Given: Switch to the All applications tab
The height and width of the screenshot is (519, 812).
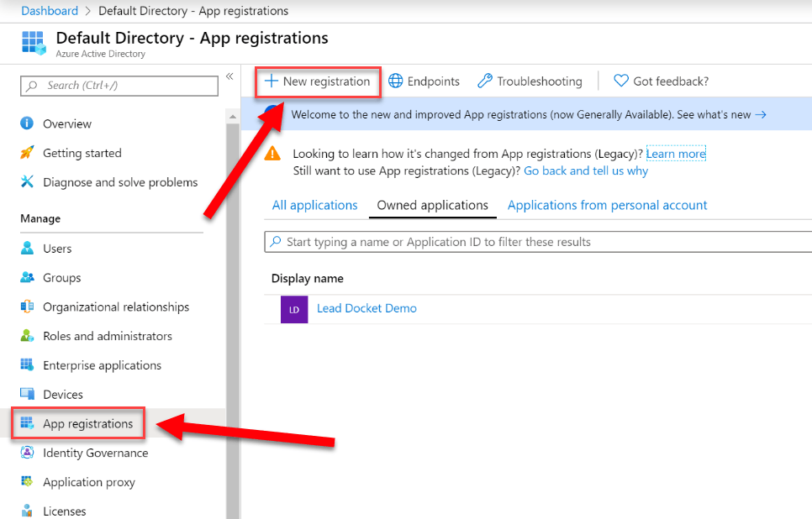Looking at the screenshot, I should [x=314, y=205].
